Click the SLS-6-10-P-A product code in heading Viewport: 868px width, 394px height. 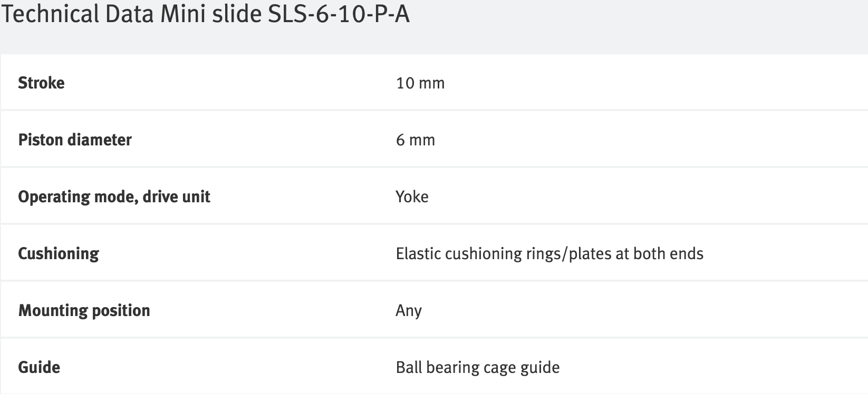click(339, 14)
